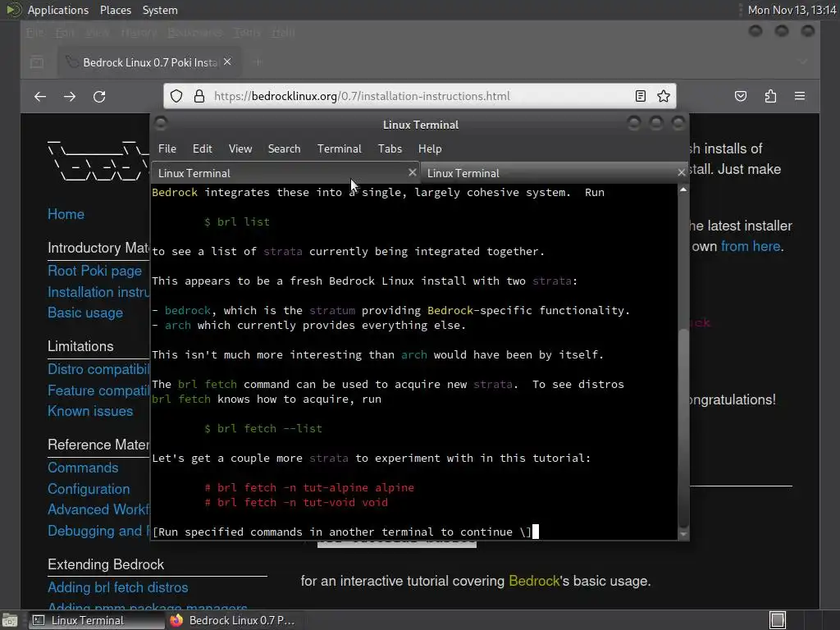Open the System menu in top panel
The width and height of the screenshot is (840, 630).
[x=160, y=10]
